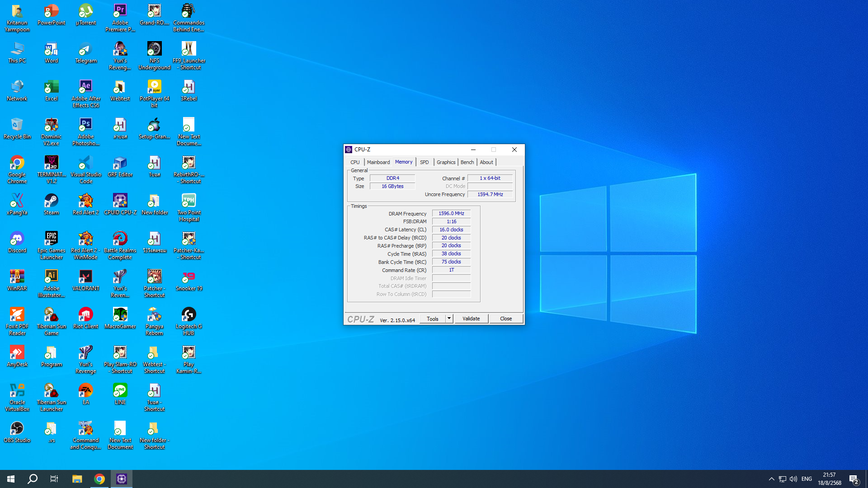Expand the Tools dropdown arrow
The image size is (868, 488).
(449, 319)
